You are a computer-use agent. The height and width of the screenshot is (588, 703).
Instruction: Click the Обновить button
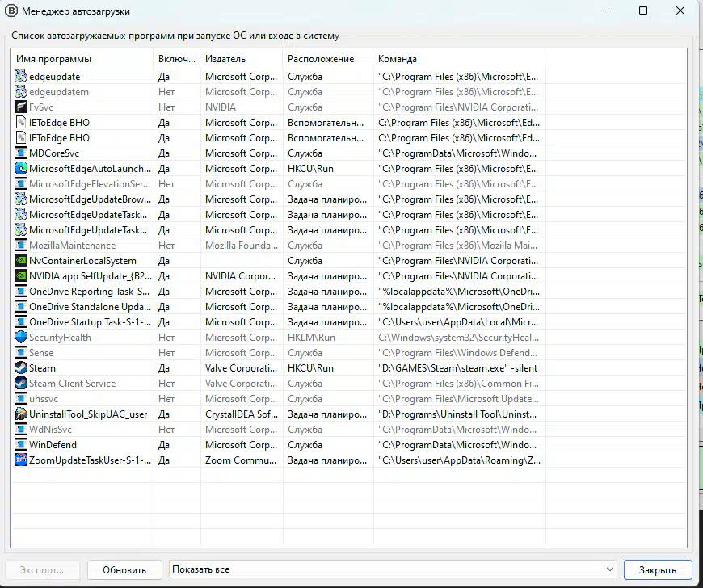[x=124, y=569]
